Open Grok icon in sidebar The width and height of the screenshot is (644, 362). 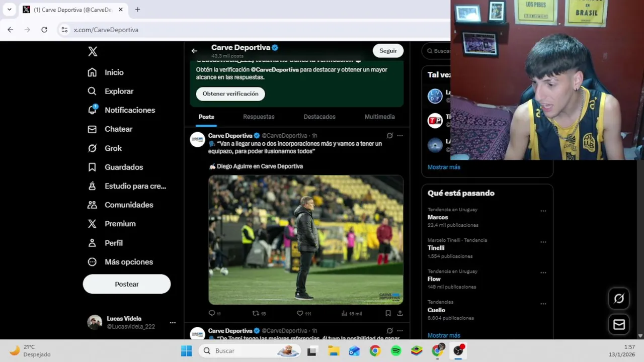click(x=92, y=148)
